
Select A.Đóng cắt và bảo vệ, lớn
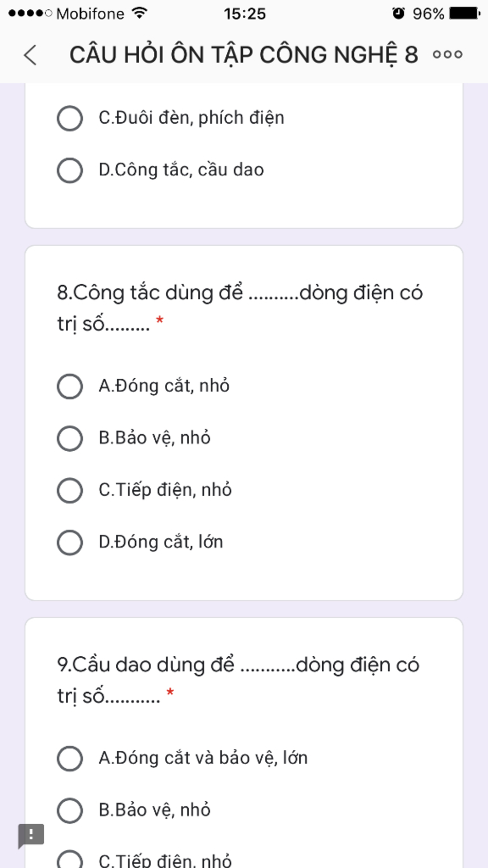[70, 758]
